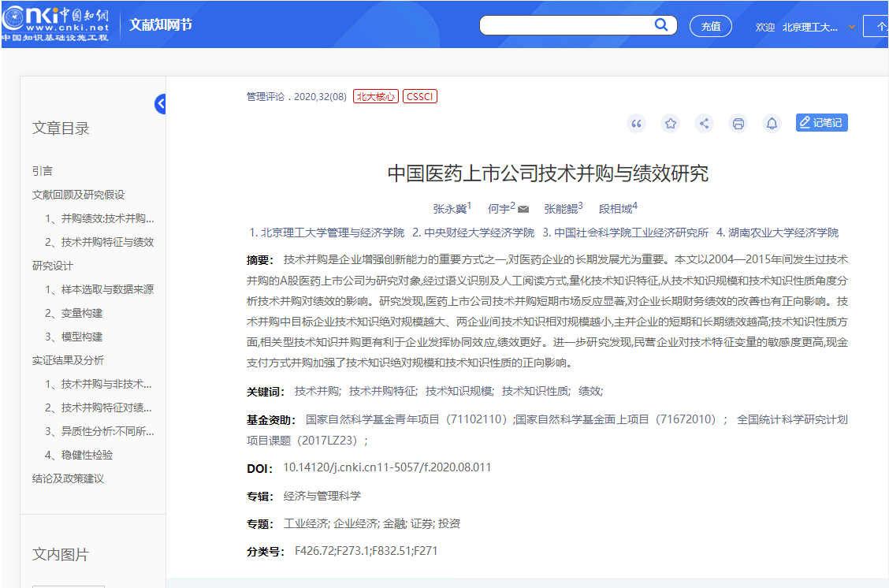The width and height of the screenshot is (889, 588).
Task: Click the CSSCI badge
Action: 419,97
